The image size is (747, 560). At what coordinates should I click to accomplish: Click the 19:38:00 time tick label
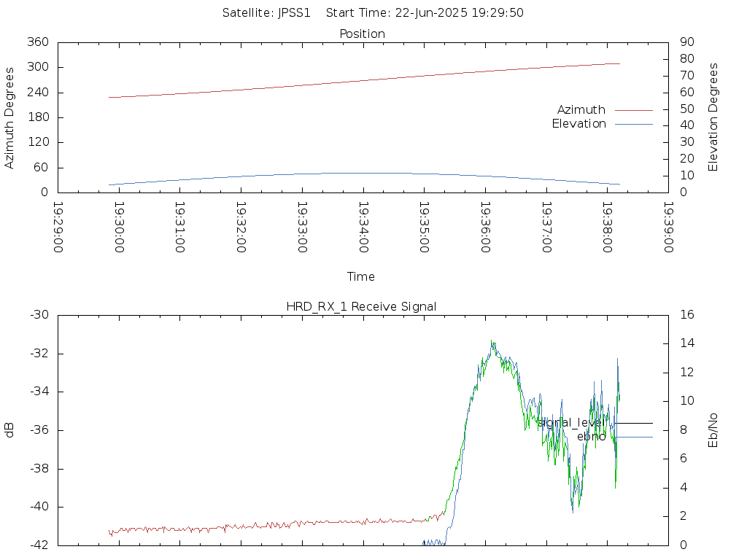(608, 227)
